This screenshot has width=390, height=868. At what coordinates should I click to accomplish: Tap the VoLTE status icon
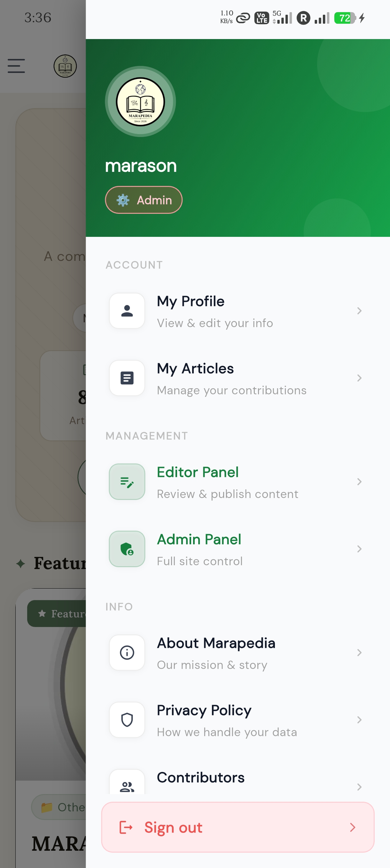click(261, 18)
